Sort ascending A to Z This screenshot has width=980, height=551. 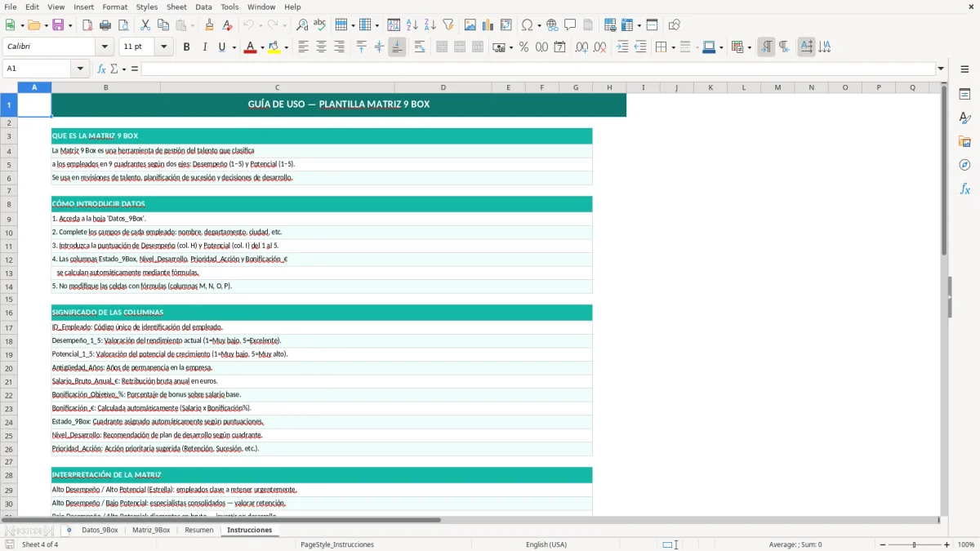(x=412, y=25)
